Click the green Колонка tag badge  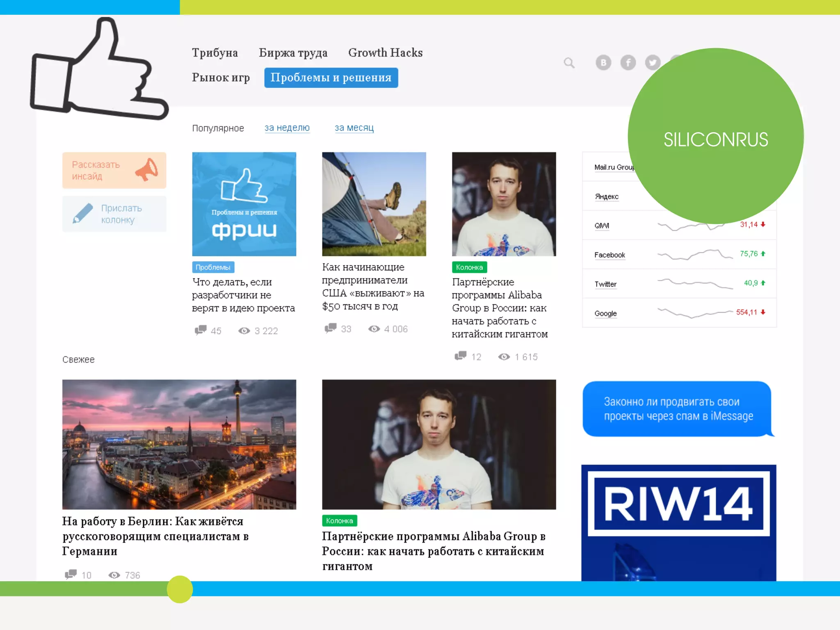[x=469, y=267]
